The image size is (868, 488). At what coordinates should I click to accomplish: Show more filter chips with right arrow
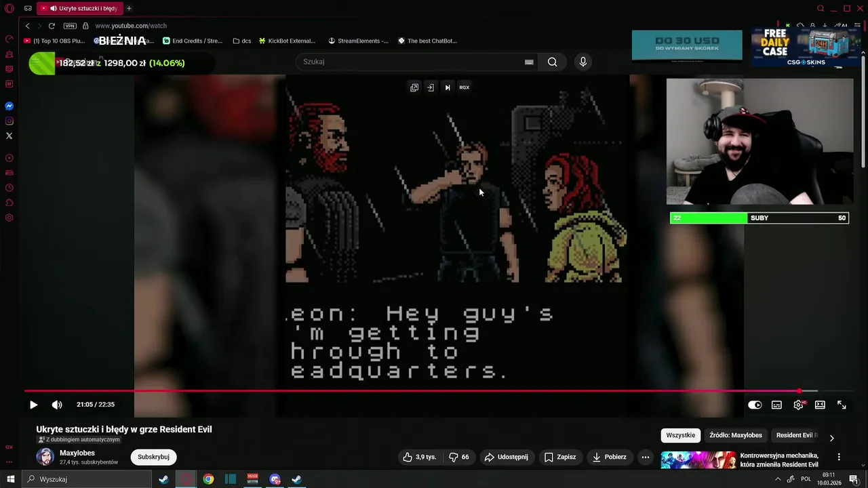click(x=831, y=438)
